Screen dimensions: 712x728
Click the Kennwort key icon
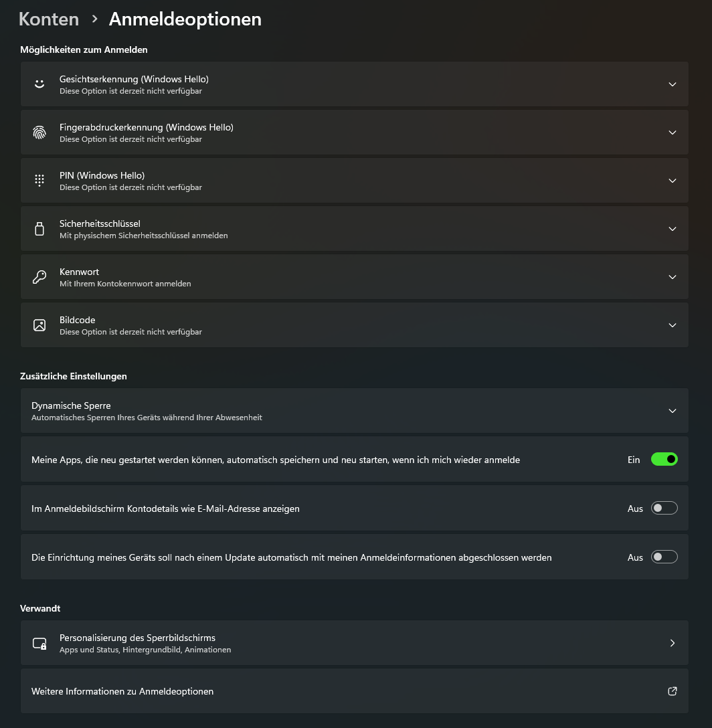click(39, 277)
